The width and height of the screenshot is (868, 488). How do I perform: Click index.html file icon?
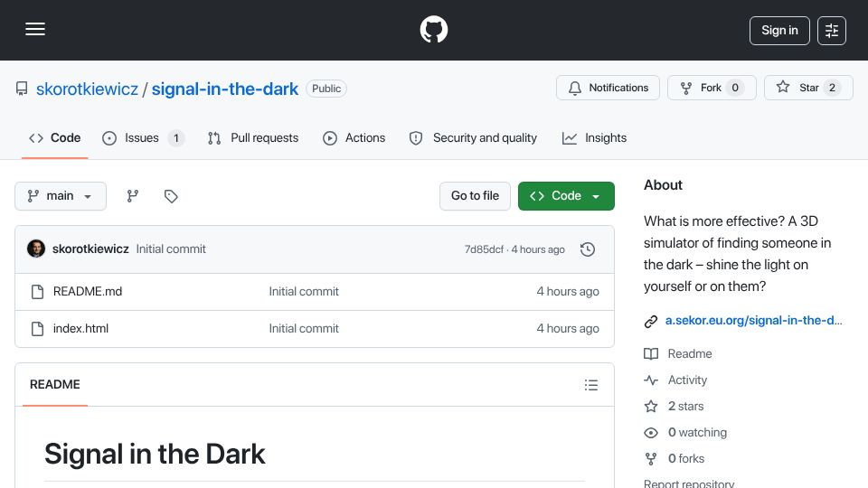pyautogui.click(x=37, y=329)
